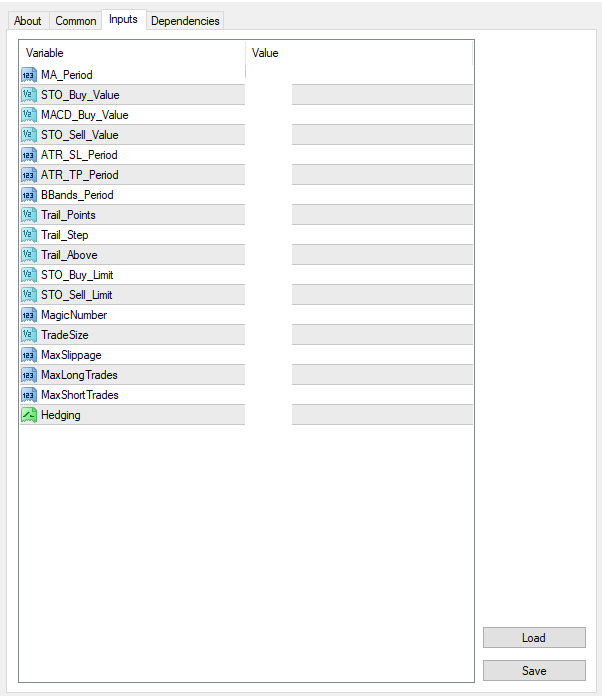Click the value field for Trail_Points
The width and height of the screenshot is (602, 696).
click(x=360, y=215)
